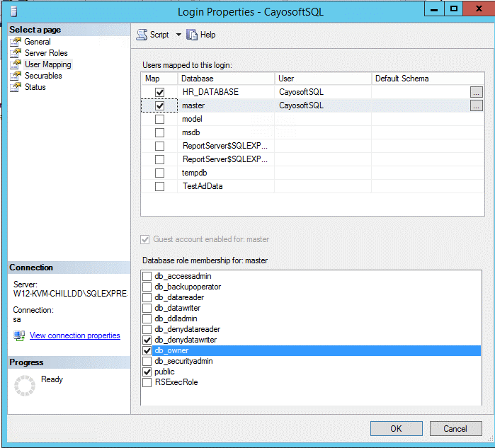
Task: Uncheck the public role checkbox
Action: pyautogui.click(x=147, y=372)
